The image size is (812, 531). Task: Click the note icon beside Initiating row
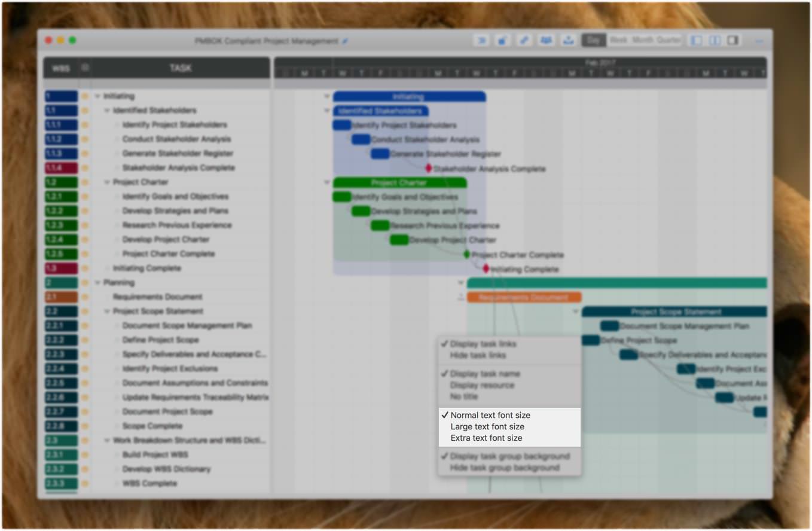[x=85, y=96]
